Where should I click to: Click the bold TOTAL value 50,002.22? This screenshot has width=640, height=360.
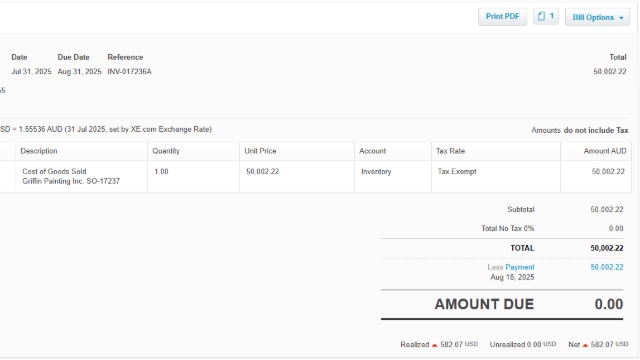pyautogui.click(x=607, y=248)
